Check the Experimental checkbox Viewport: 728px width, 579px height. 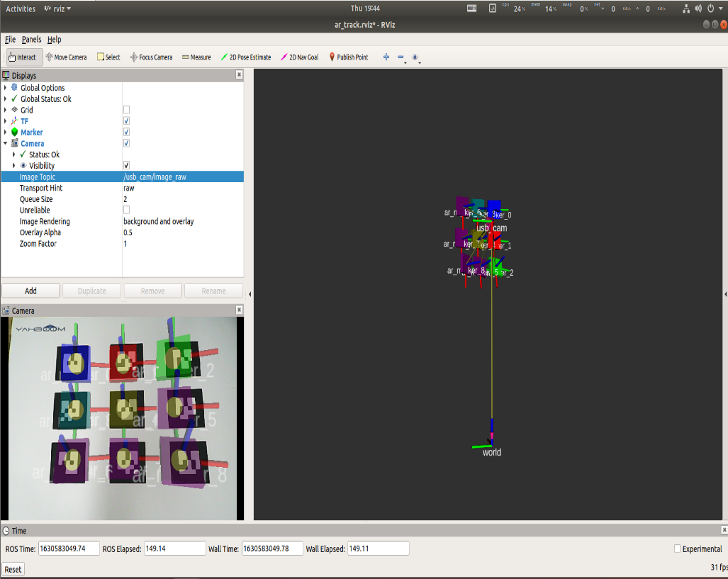point(677,549)
